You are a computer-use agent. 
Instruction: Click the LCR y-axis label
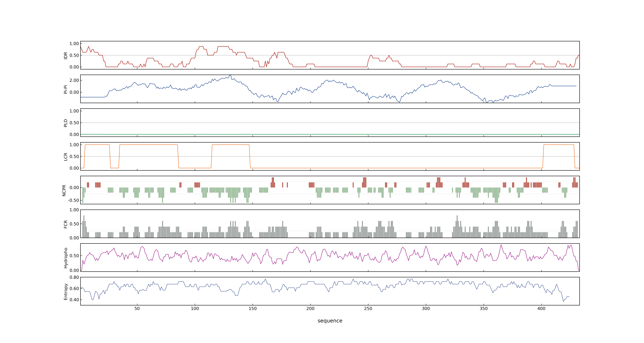pos(66,157)
